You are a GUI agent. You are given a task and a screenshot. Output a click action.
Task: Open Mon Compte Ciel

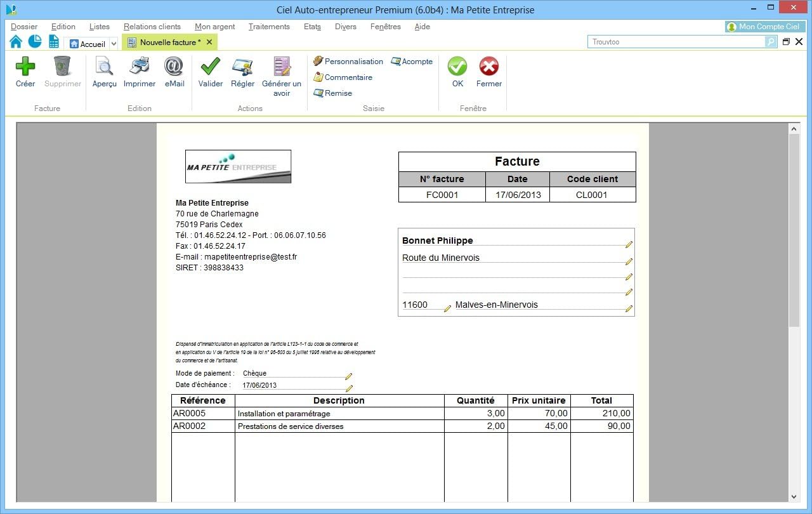[x=764, y=27]
